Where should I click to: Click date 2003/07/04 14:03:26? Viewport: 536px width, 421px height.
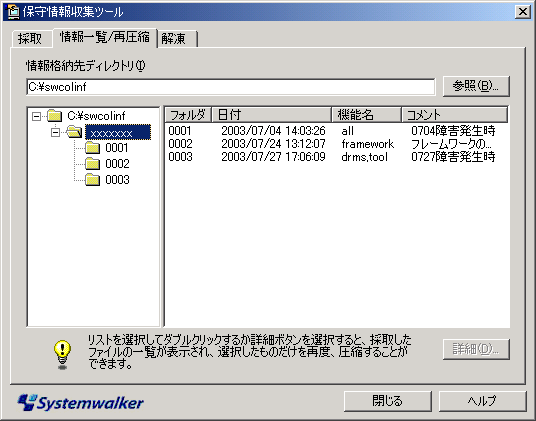pyautogui.click(x=273, y=131)
